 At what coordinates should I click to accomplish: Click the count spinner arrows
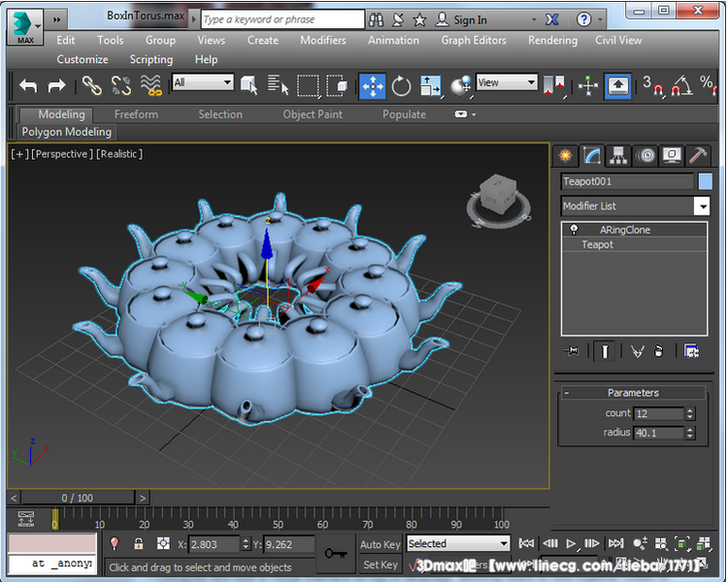[x=690, y=413]
